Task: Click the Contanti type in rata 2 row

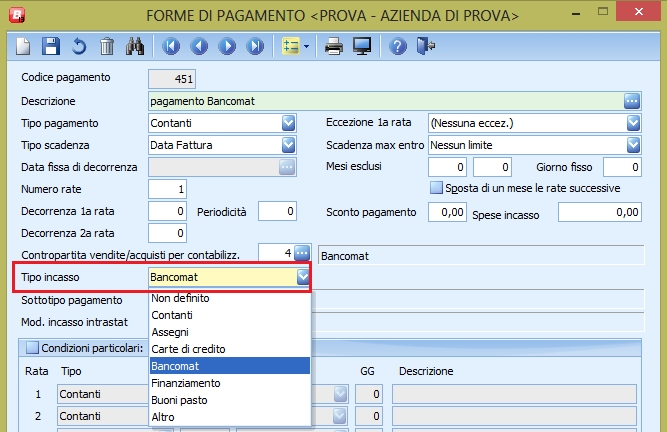Action: (x=103, y=416)
